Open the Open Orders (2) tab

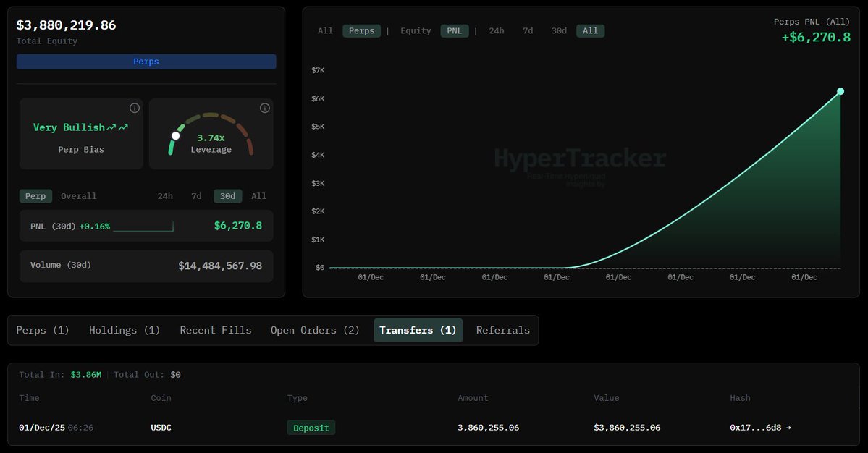315,330
